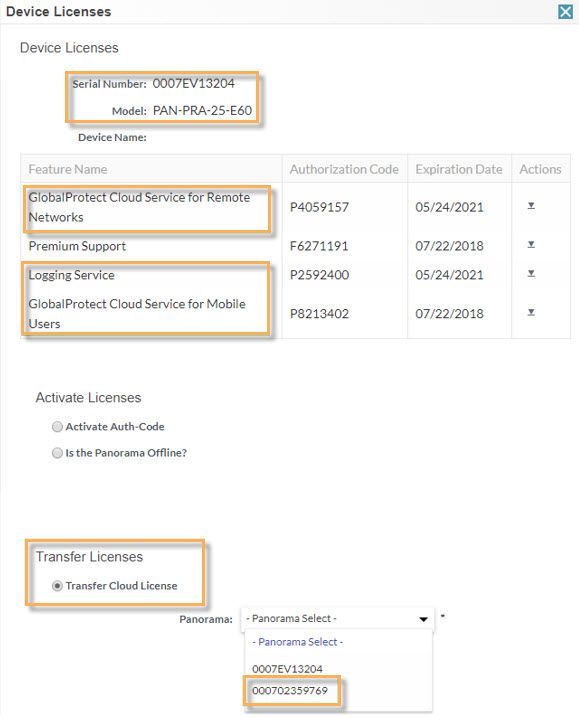
Task: Click the model value PAN-PRA-25-E60
Action: click(202, 111)
